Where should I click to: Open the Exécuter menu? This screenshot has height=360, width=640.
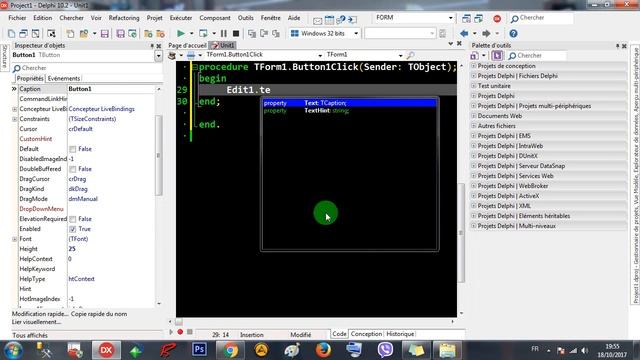coord(181,18)
